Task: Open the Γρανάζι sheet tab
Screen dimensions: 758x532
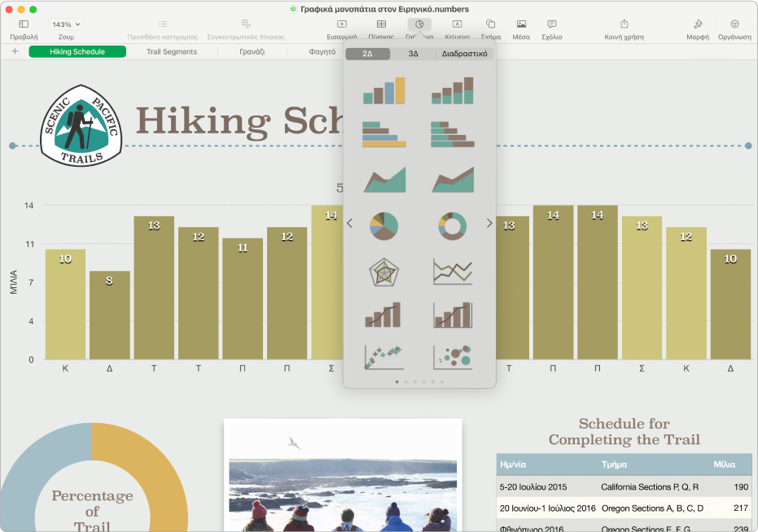Action: [x=252, y=52]
